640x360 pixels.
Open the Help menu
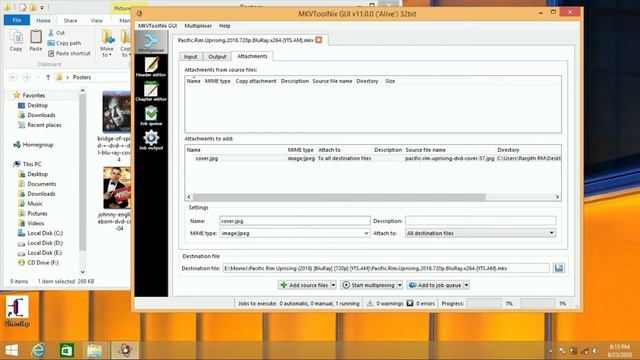pos(225,26)
